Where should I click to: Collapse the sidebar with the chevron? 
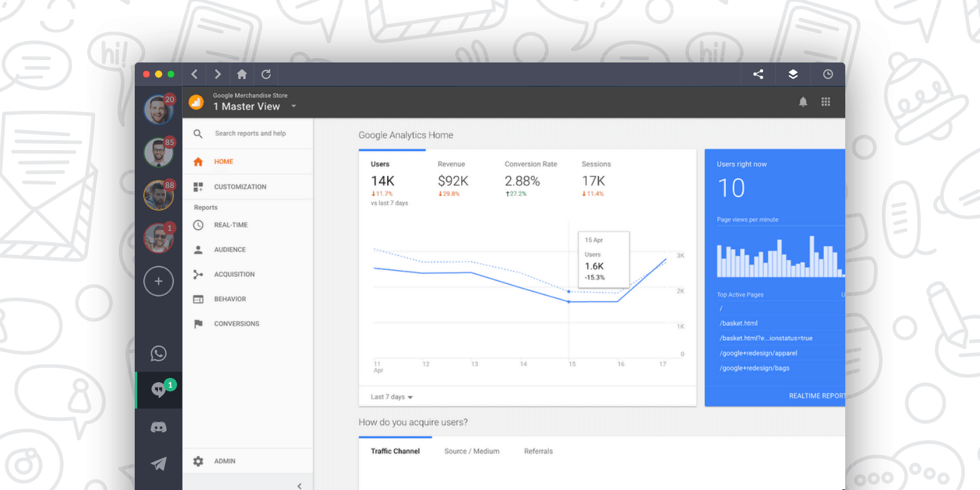[x=300, y=486]
